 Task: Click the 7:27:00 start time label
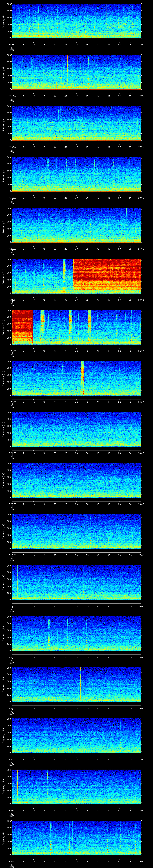tap(12, 606)
